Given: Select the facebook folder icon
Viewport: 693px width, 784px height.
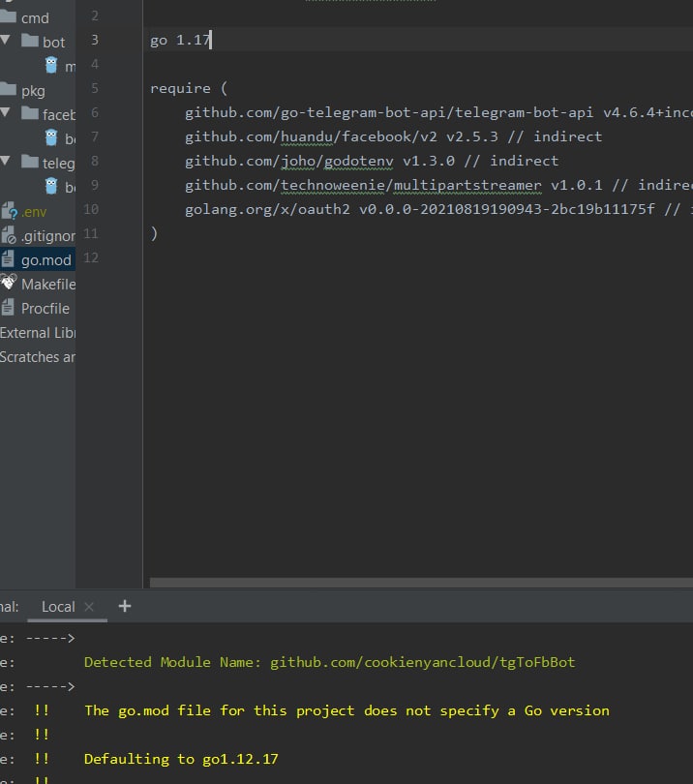Looking at the screenshot, I should click(30, 113).
